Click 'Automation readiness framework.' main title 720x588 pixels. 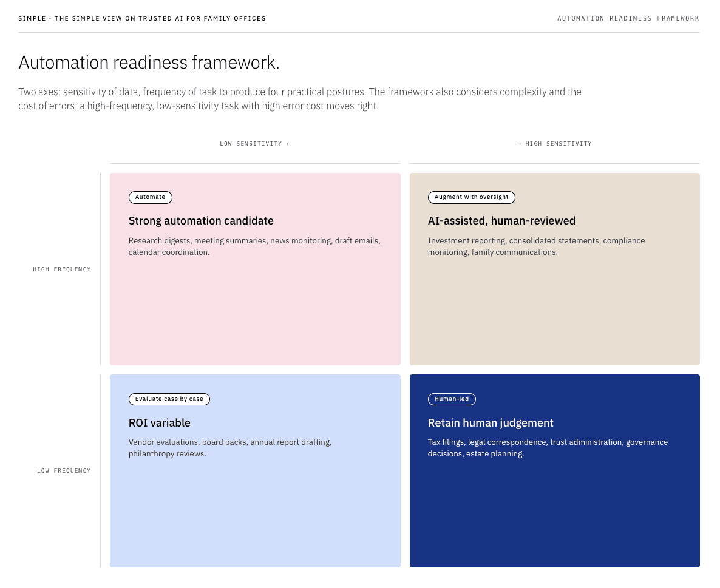pos(149,63)
